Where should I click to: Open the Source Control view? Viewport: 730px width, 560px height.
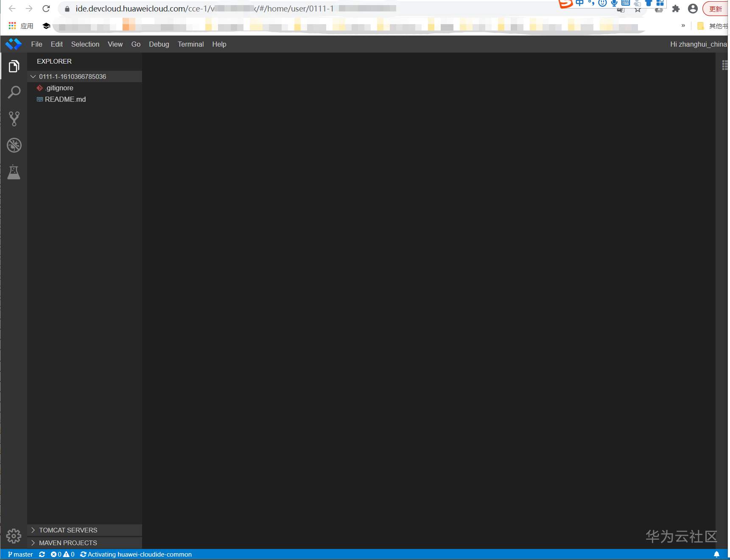(14, 119)
